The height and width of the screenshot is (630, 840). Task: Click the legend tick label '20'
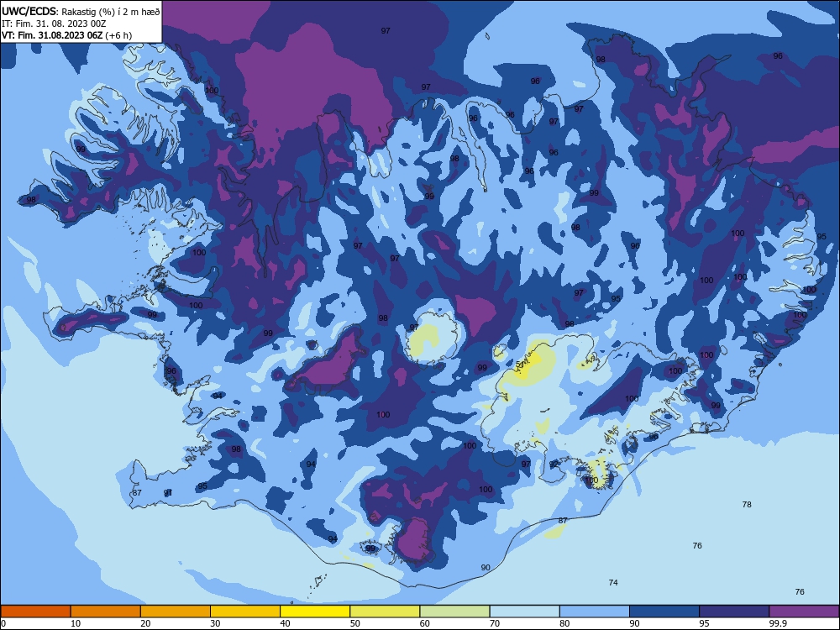[x=145, y=623]
